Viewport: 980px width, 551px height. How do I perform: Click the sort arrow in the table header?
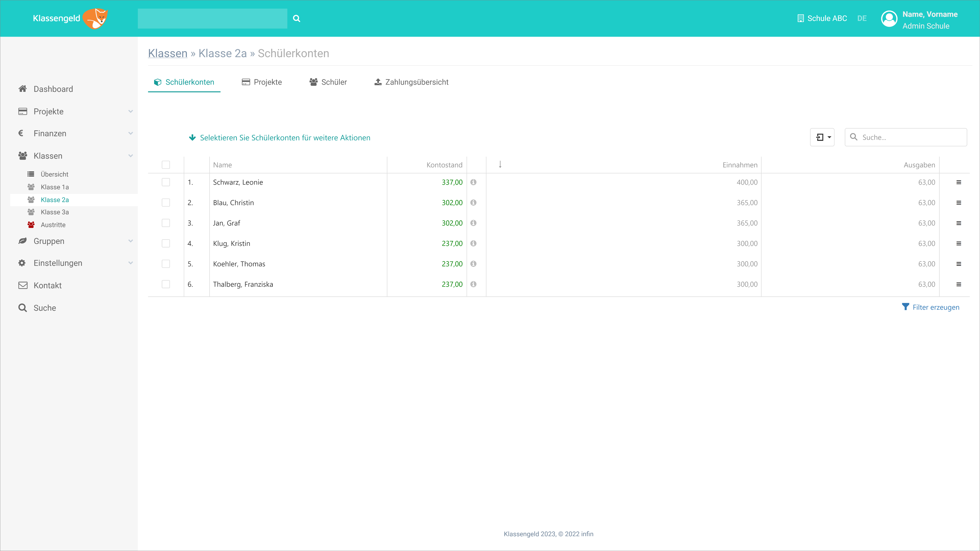click(x=500, y=164)
